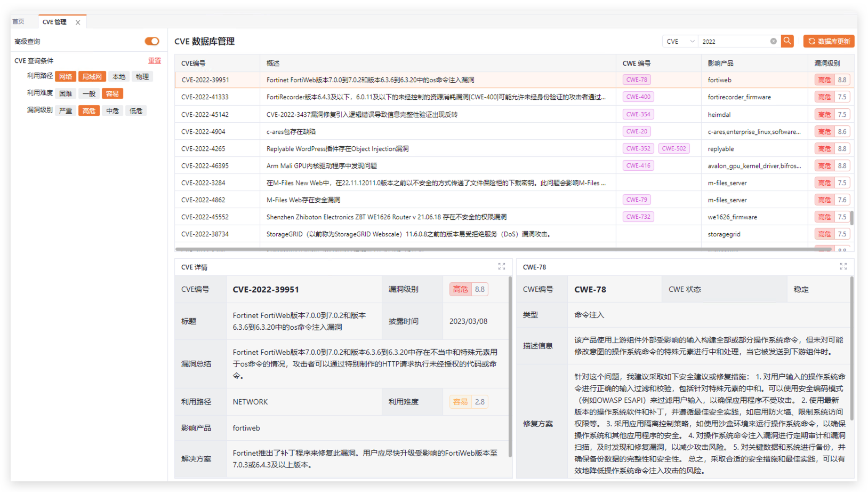The width and height of the screenshot is (868, 492).
Task: Expand the CVE 详情 panel to fullscreen
Action: [501, 266]
